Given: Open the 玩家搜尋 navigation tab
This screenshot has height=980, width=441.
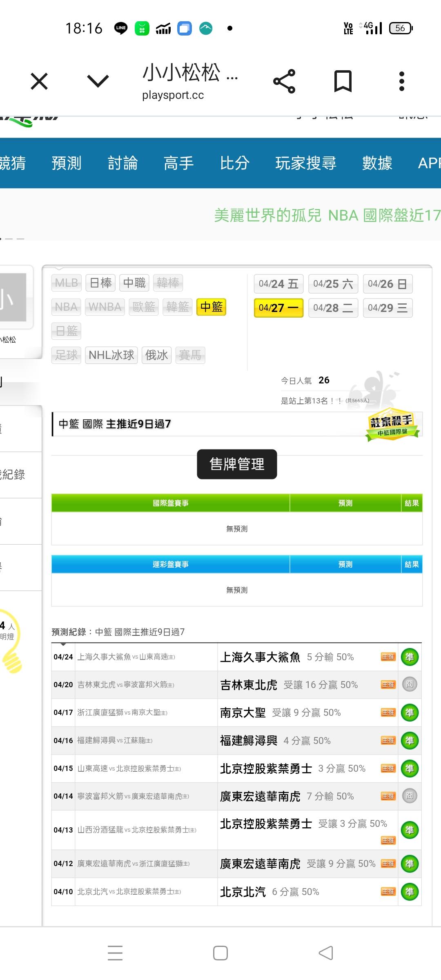Looking at the screenshot, I should (x=306, y=163).
